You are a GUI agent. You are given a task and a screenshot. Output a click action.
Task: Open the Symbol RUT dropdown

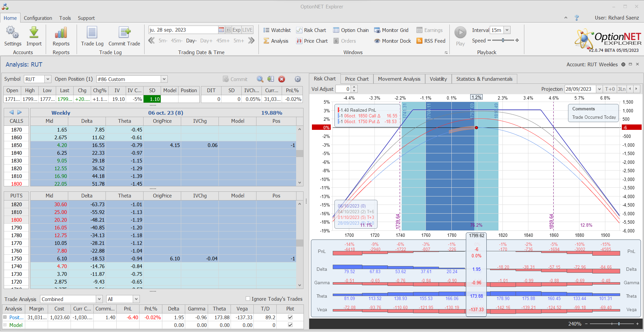pyautogui.click(x=48, y=79)
